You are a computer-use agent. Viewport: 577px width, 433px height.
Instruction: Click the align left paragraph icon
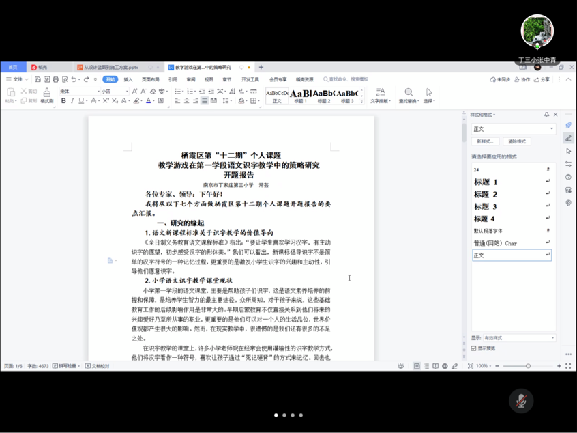[x=178, y=100]
